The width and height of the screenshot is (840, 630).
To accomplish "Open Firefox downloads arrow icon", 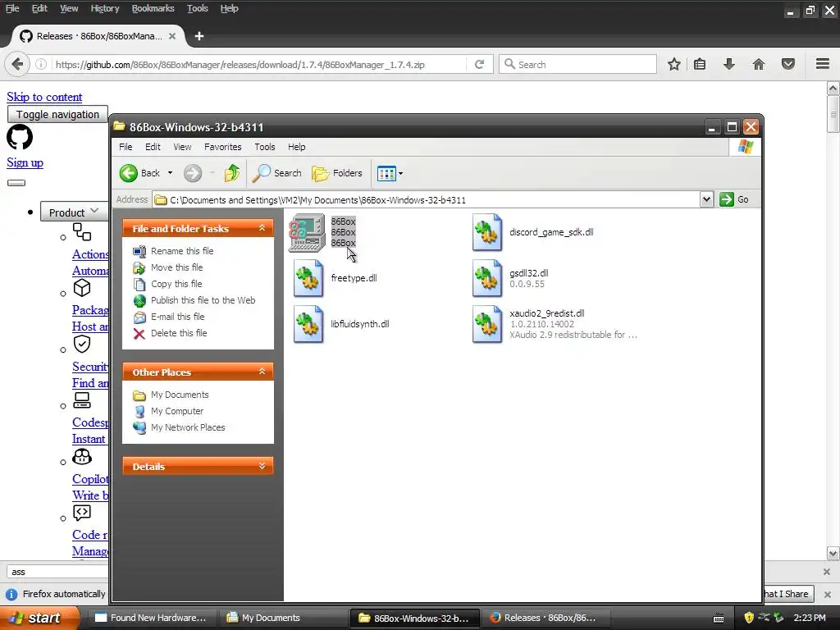I will 729,64.
